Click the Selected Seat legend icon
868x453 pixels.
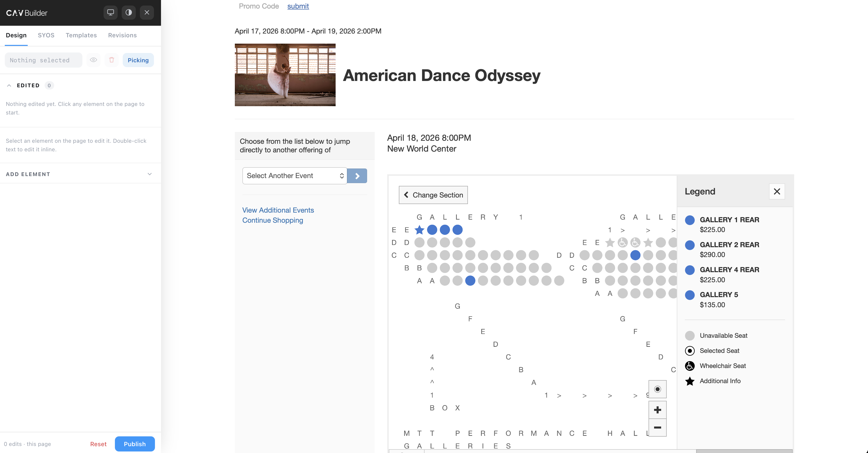(690, 351)
